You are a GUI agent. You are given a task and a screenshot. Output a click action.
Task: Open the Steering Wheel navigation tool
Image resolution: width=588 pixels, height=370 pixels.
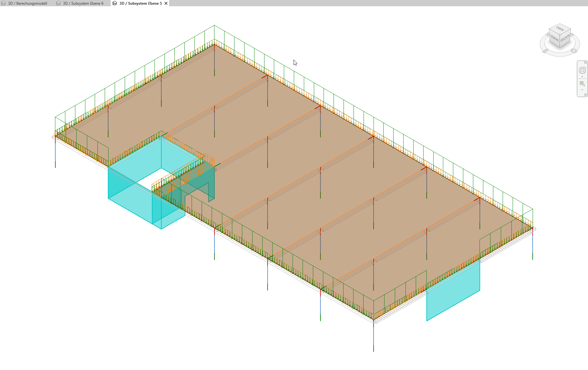pyautogui.click(x=582, y=70)
